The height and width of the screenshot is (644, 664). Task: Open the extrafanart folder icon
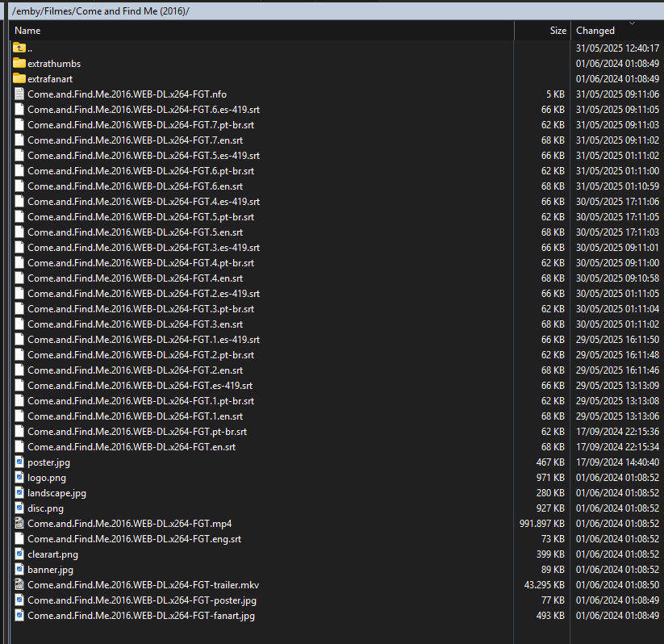pyautogui.click(x=19, y=78)
